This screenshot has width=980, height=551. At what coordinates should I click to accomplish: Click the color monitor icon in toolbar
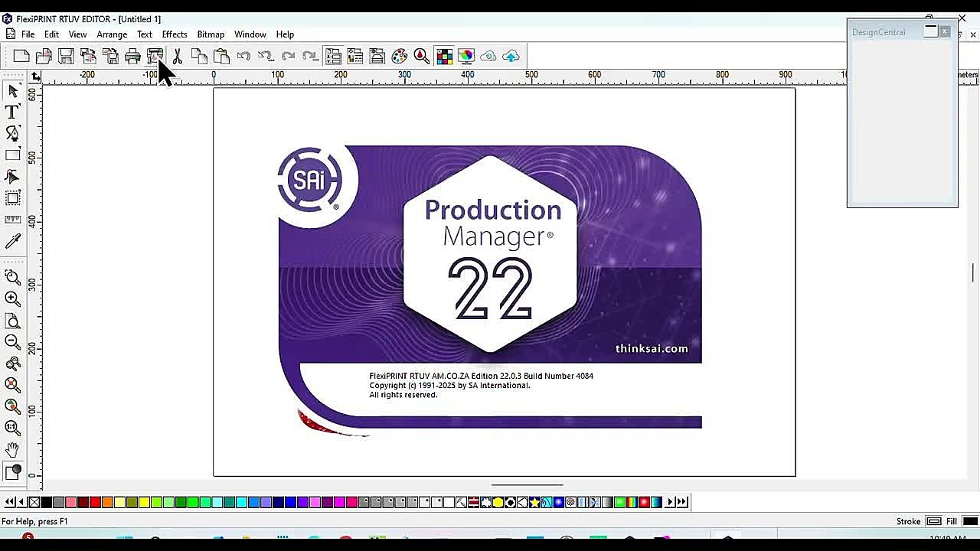click(466, 56)
